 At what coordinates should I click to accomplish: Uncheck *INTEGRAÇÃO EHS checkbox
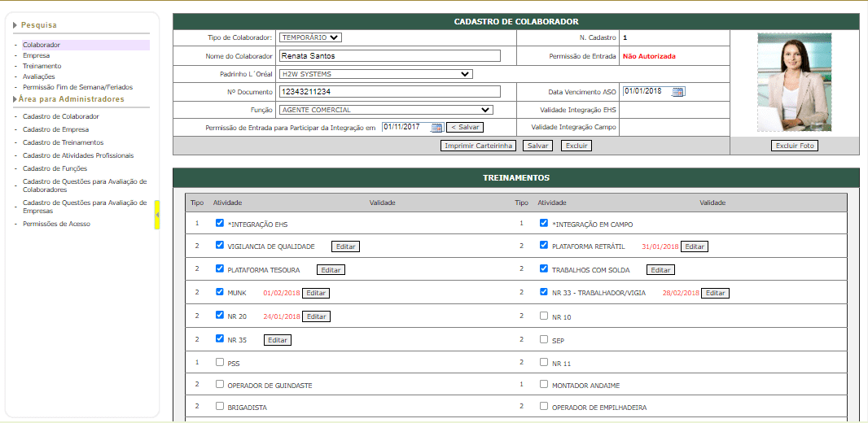220,224
